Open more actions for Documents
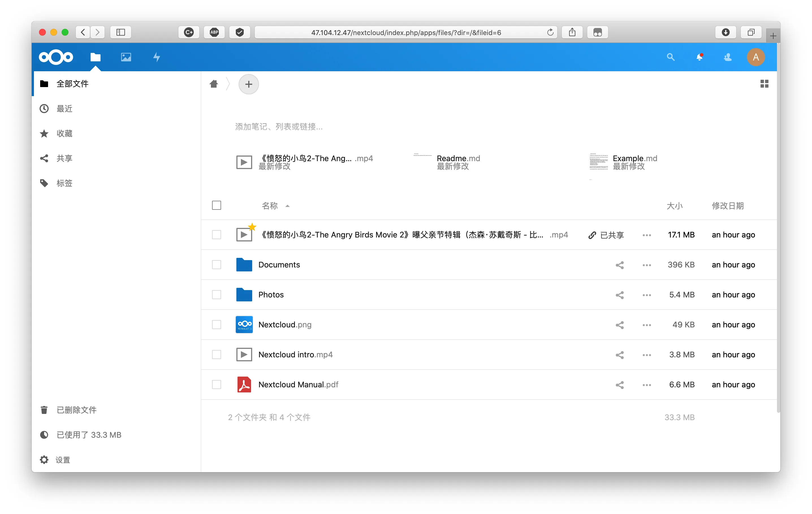 (647, 265)
